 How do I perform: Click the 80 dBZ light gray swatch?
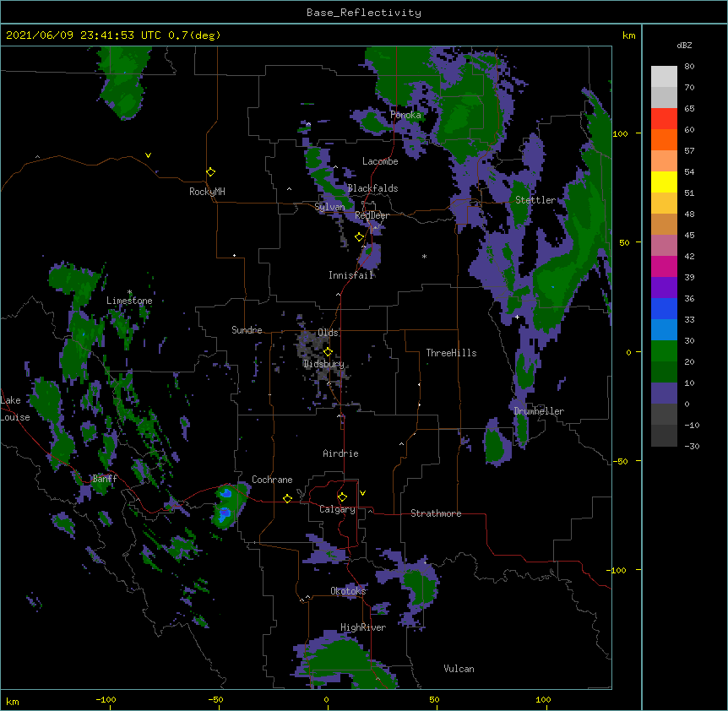point(664,77)
